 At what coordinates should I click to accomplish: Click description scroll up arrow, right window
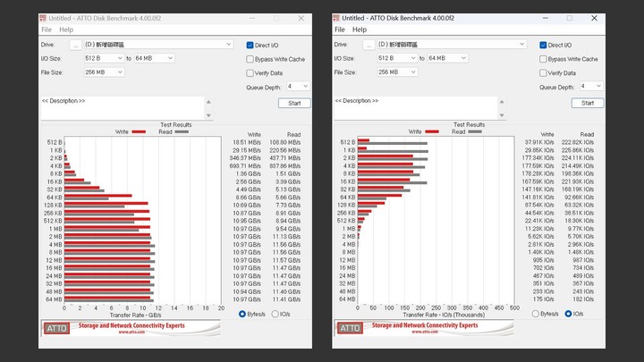pos(502,102)
